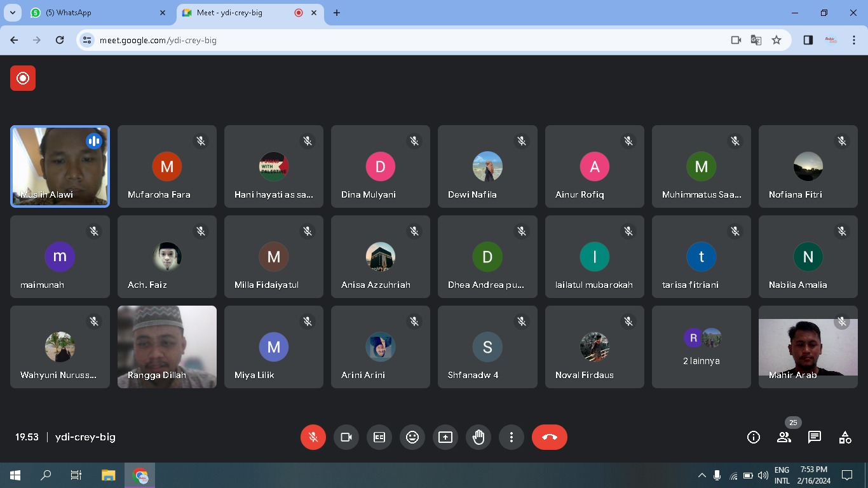
Task: Switch to the WhatsApp tab
Action: click(x=95, y=13)
